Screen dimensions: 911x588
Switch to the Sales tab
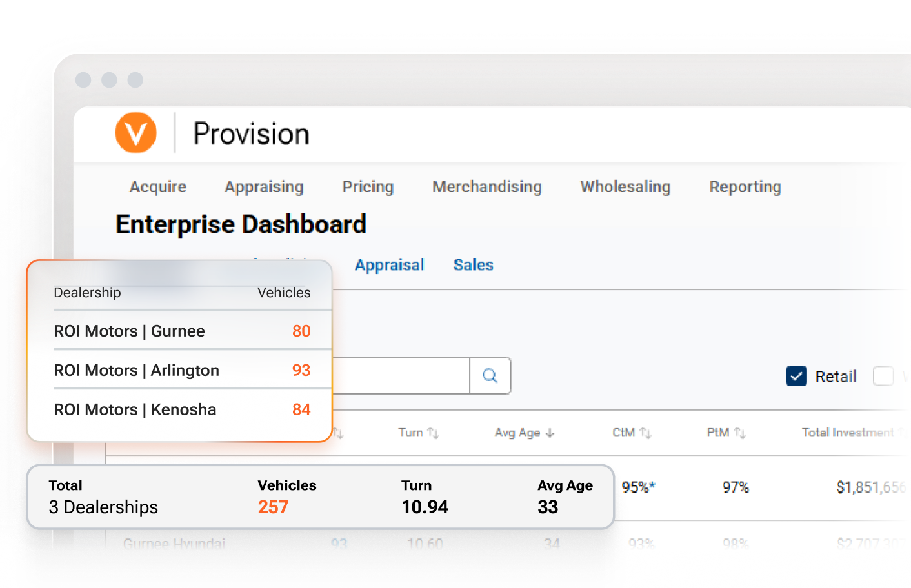(474, 265)
